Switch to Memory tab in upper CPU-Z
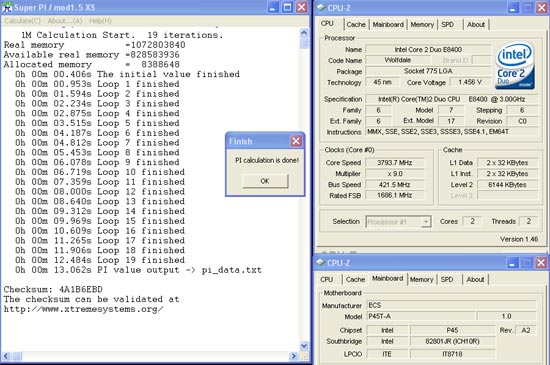The image size is (550, 365). click(422, 25)
